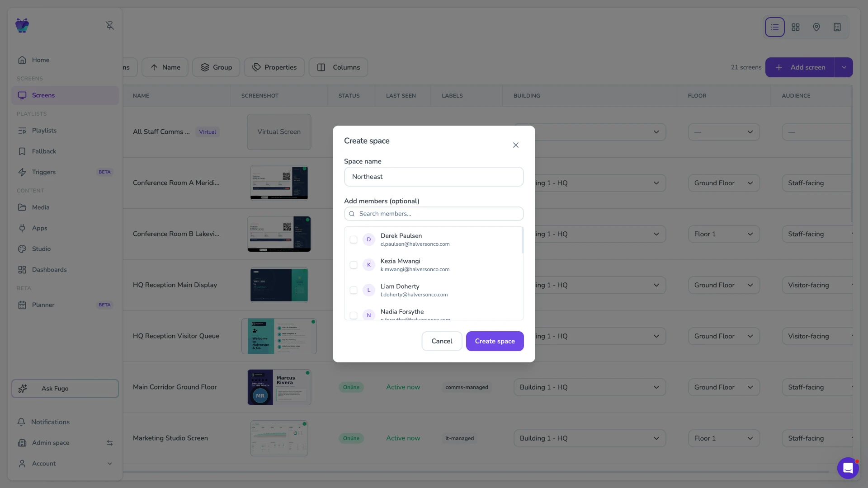Click the Create space button

(x=495, y=341)
